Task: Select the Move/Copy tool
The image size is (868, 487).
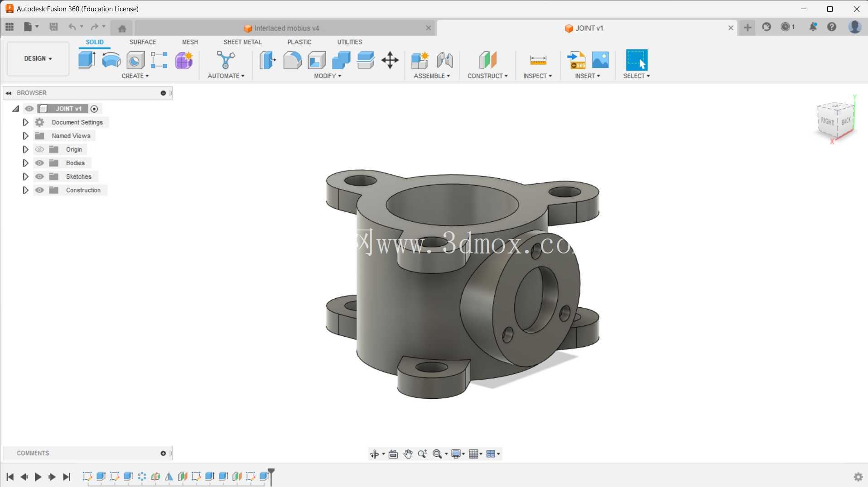Action: pyautogui.click(x=390, y=60)
